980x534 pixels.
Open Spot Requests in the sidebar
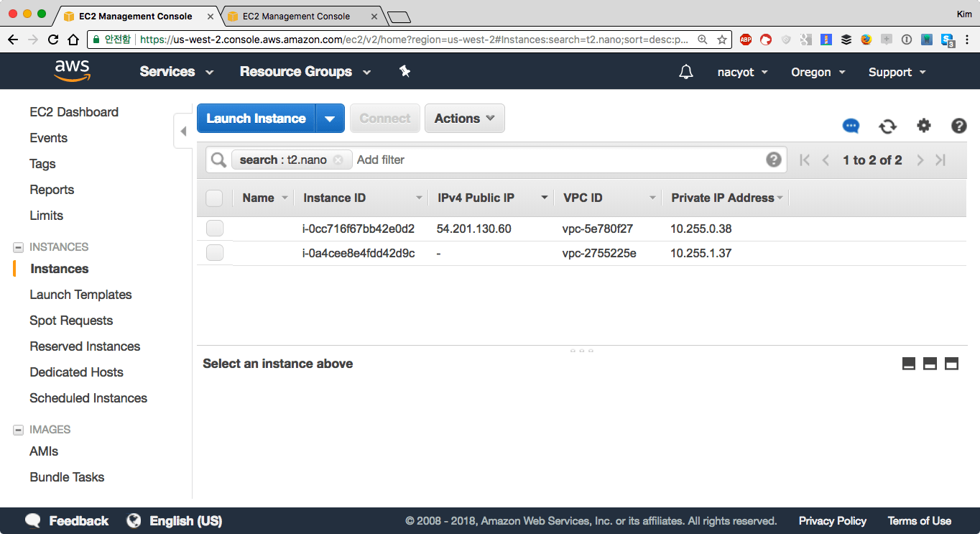pos(71,321)
